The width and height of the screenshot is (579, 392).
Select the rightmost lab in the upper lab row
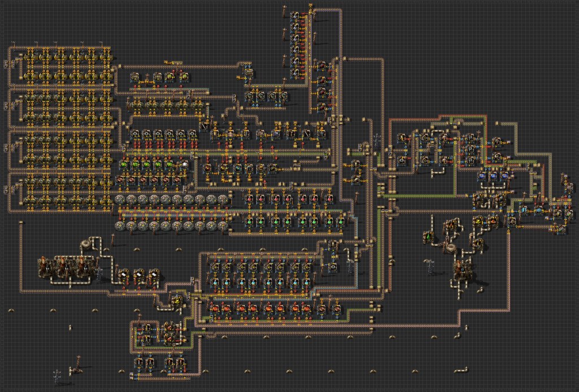223,201
